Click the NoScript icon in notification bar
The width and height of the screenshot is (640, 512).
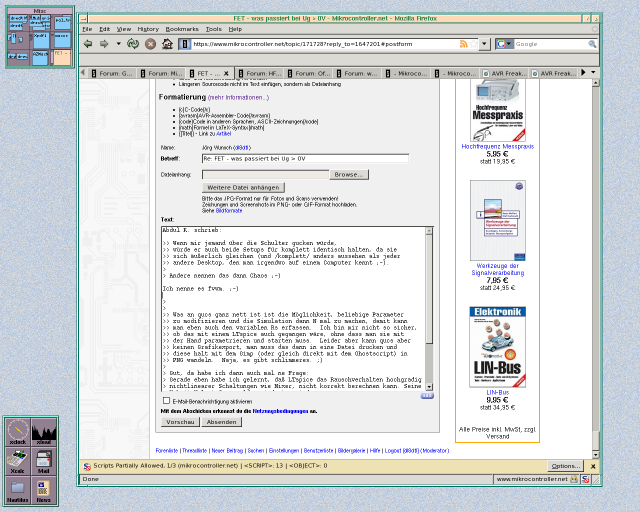[87, 466]
